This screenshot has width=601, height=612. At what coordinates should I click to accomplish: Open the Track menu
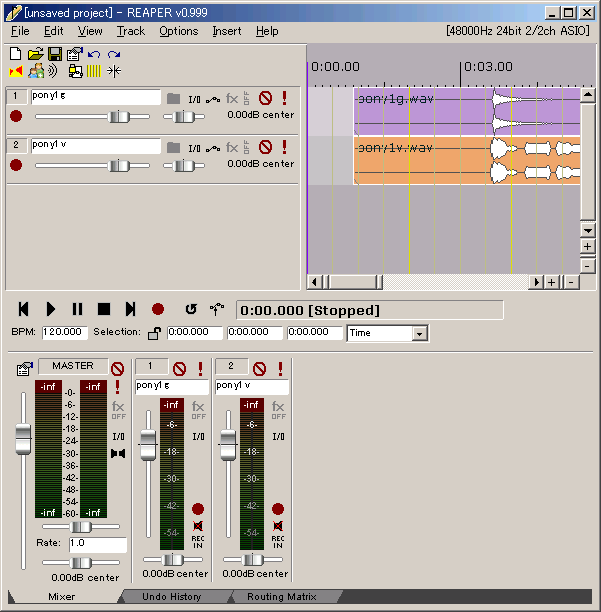point(130,31)
